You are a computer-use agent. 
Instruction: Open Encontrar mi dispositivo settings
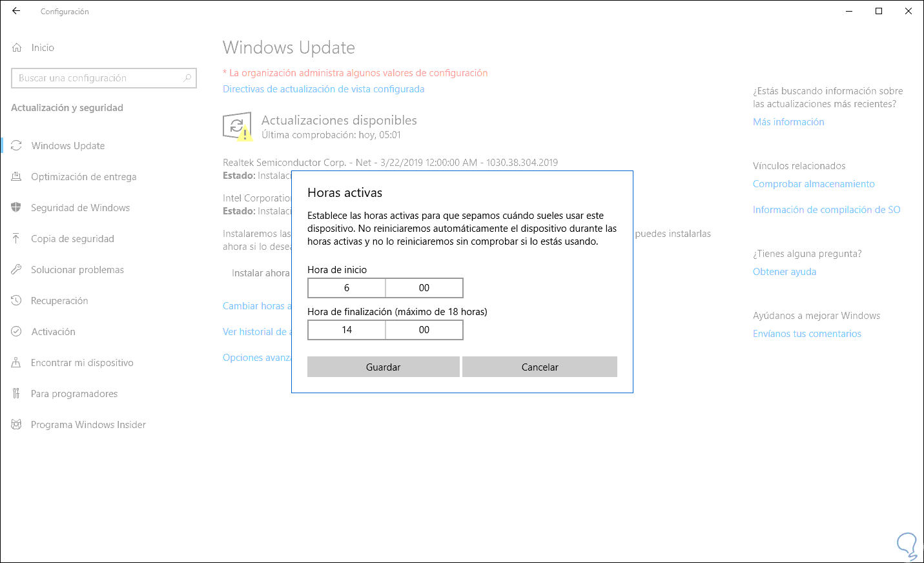(x=82, y=363)
